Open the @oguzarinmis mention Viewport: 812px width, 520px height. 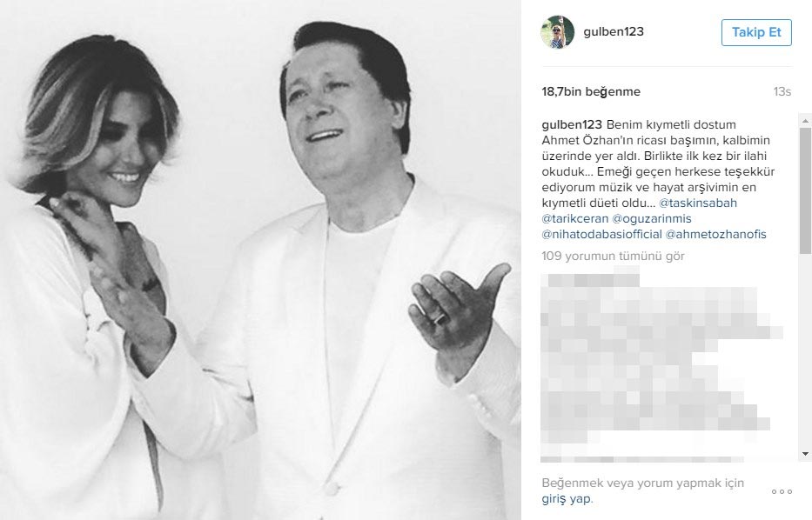(x=652, y=218)
